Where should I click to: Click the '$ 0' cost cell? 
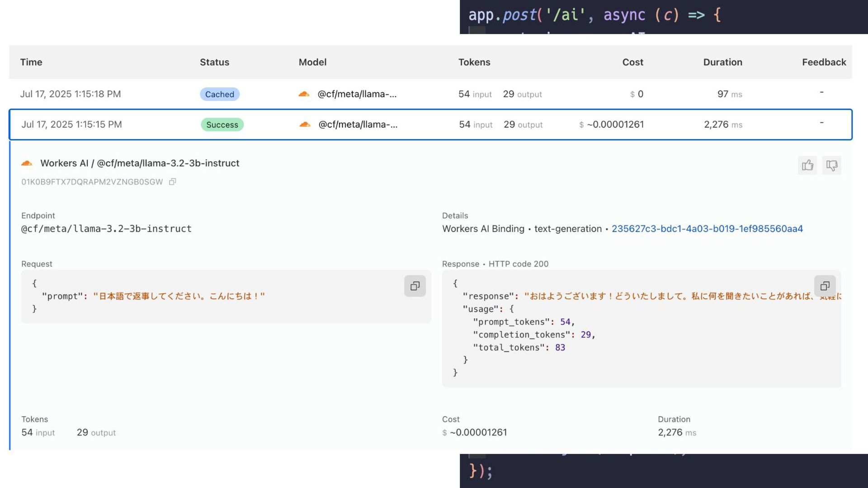[x=637, y=94]
